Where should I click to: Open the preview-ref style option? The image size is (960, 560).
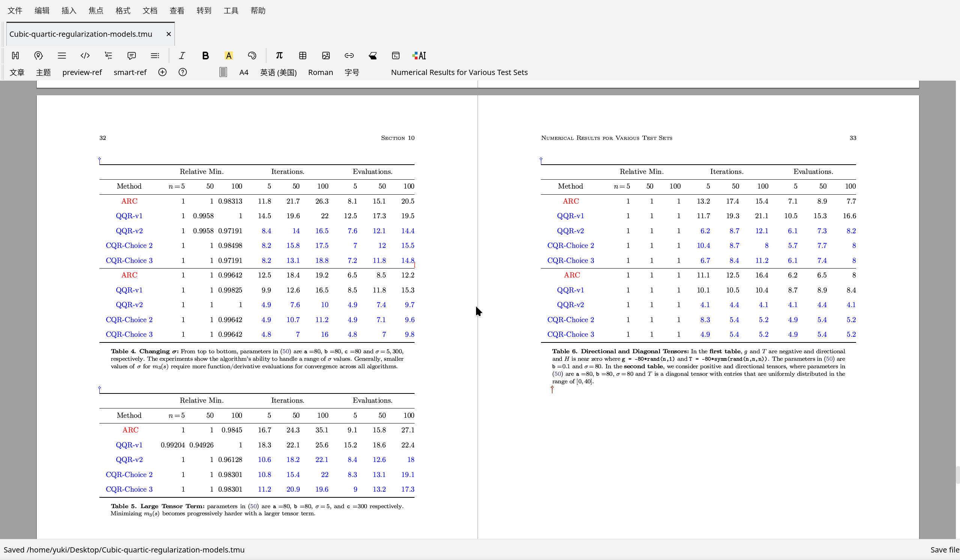tap(82, 72)
